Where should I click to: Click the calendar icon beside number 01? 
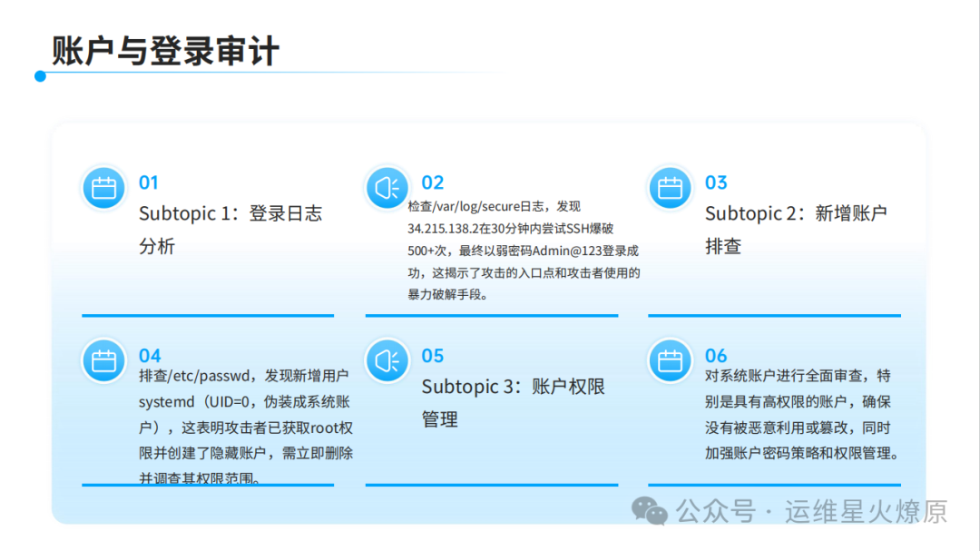[104, 188]
